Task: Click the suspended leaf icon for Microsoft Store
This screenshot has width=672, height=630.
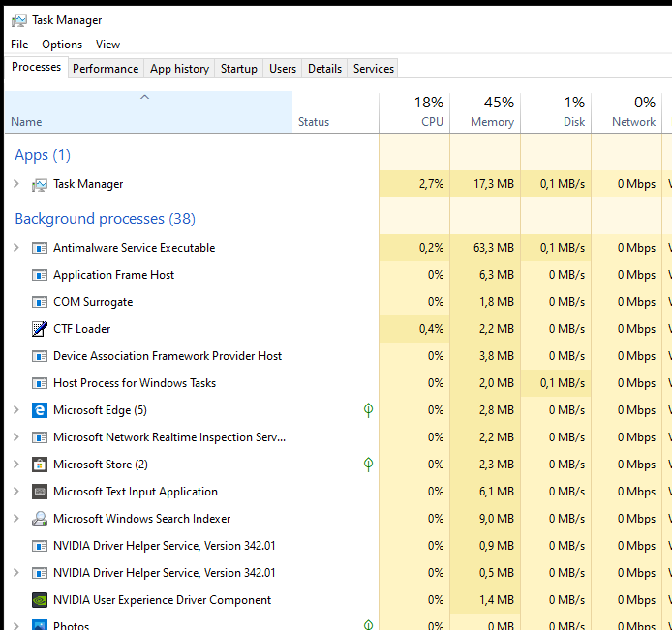Action: [368, 465]
